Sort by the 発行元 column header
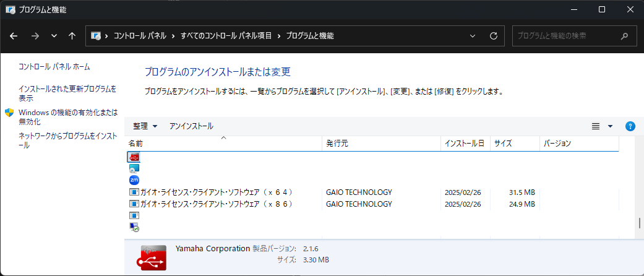644x276 pixels. click(x=337, y=144)
